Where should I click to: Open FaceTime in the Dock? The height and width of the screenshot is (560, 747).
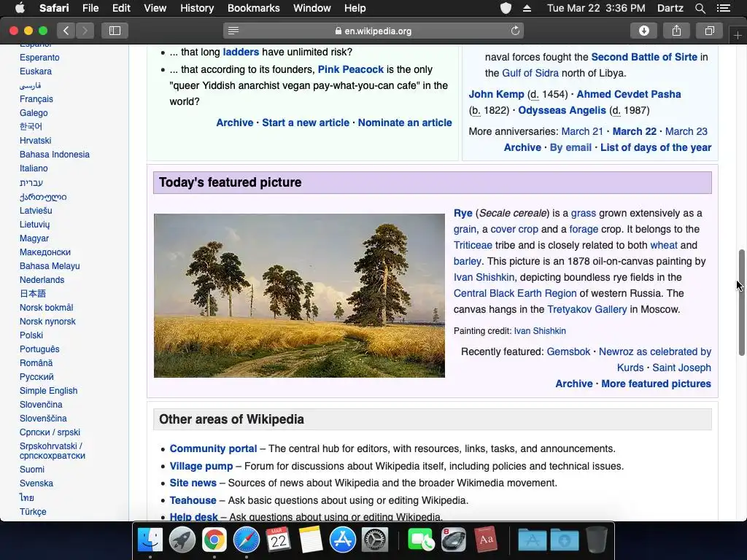click(x=421, y=540)
